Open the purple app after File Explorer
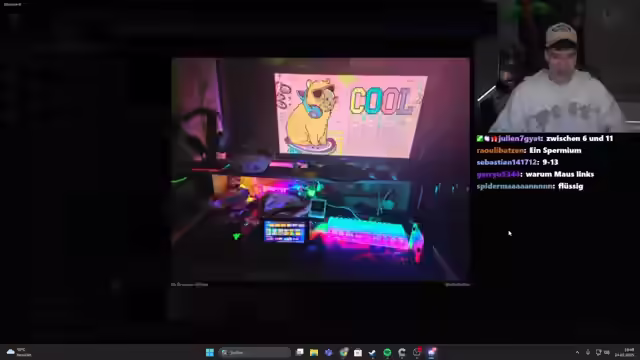640x360 pixels. (329, 352)
